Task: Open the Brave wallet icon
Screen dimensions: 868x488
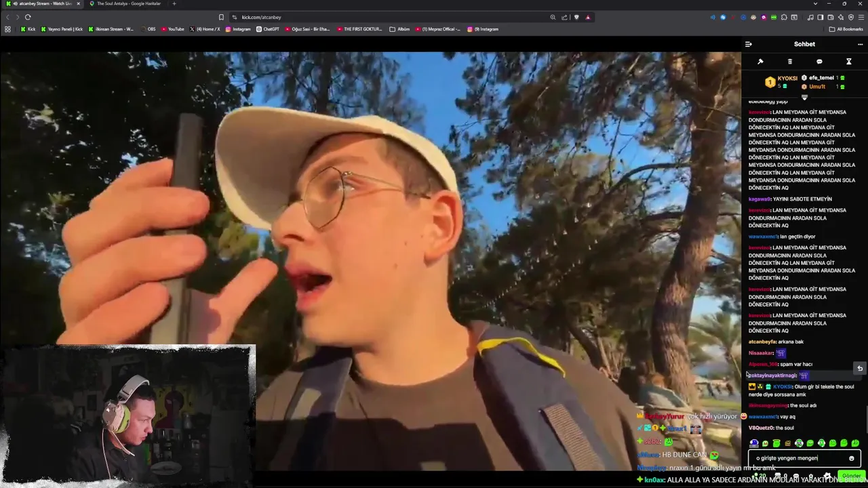Action: pyautogui.click(x=830, y=17)
